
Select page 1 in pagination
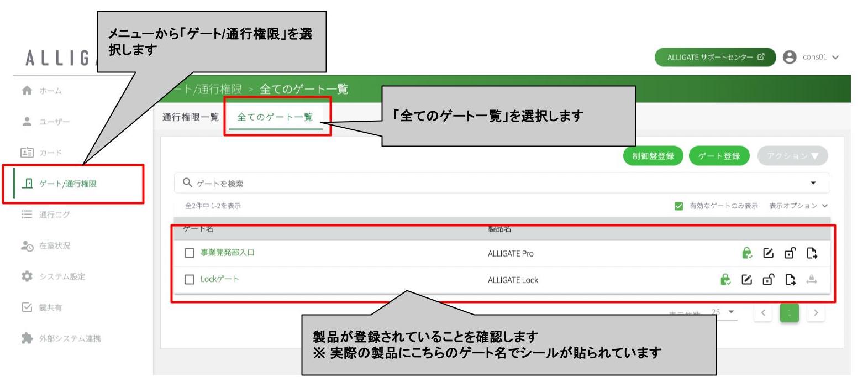tap(790, 313)
